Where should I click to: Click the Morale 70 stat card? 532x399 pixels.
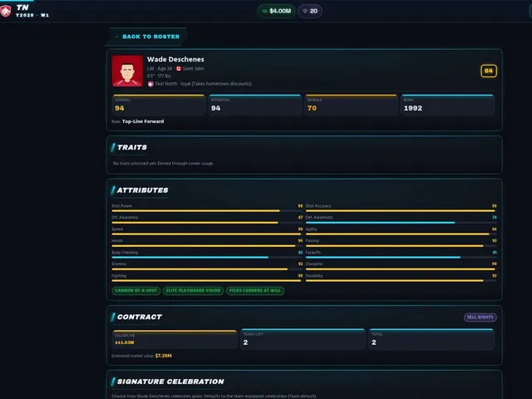pos(351,106)
